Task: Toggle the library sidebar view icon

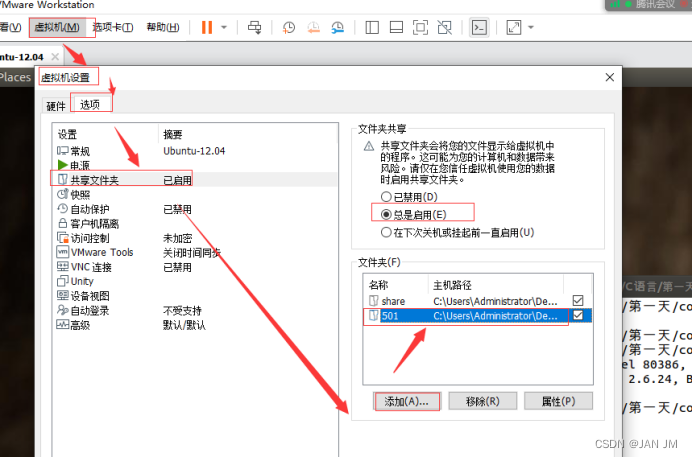Action: click(x=372, y=27)
